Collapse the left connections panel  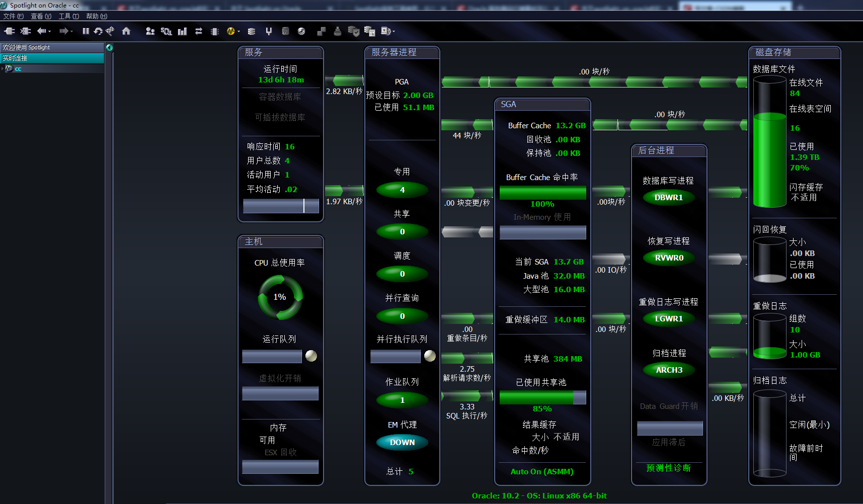point(109,47)
